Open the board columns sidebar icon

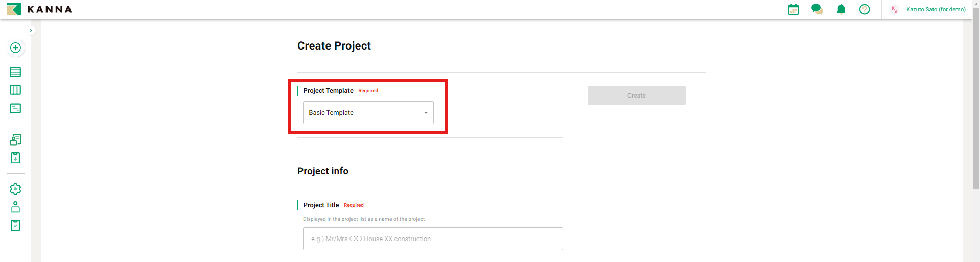click(x=15, y=90)
